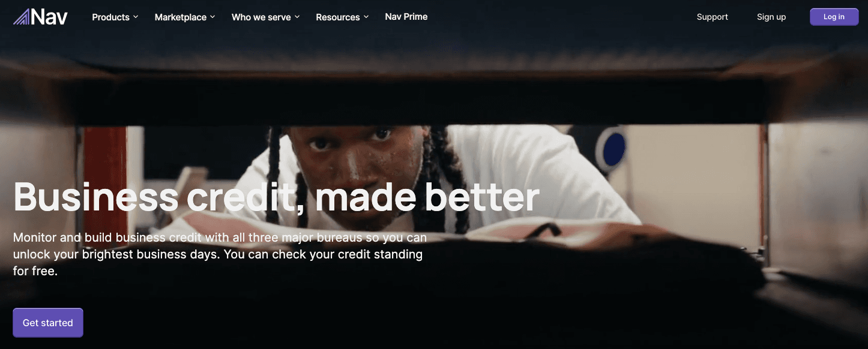Open the Resources menu label

(x=338, y=17)
